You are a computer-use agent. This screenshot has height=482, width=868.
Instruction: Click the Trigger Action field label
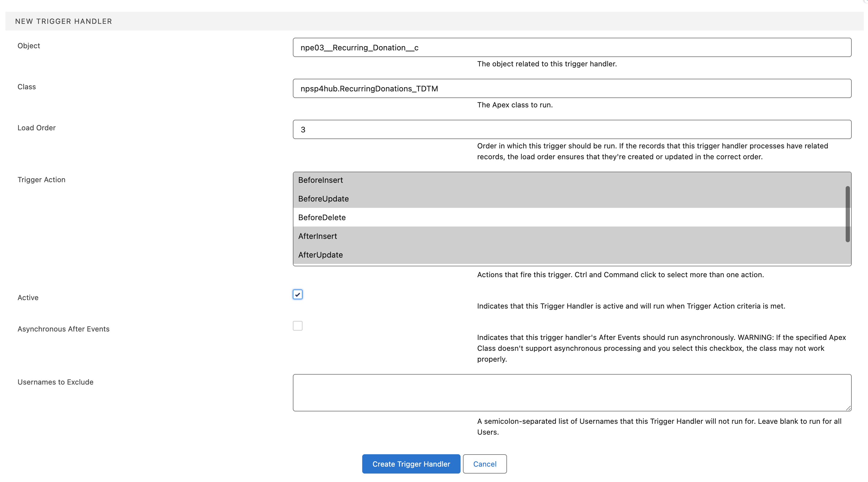click(41, 180)
